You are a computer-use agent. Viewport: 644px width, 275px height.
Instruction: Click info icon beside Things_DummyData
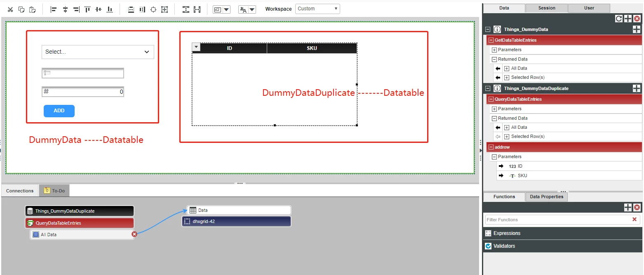click(x=497, y=29)
